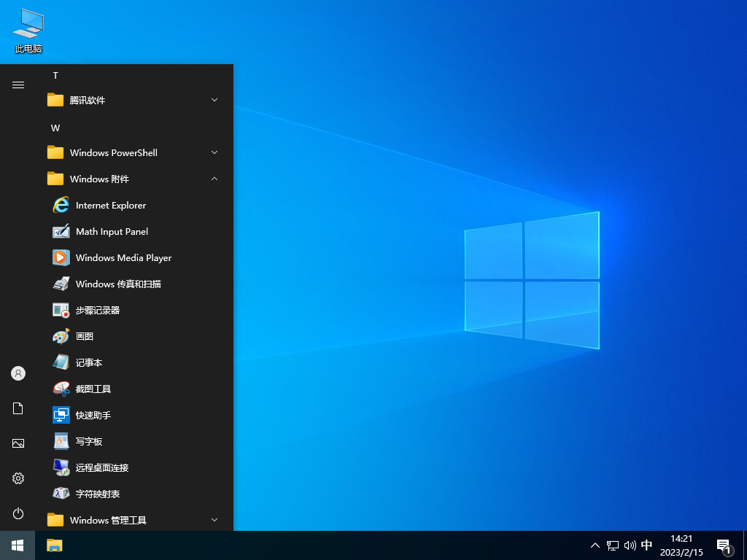Open File Explorer from the taskbar
The height and width of the screenshot is (560, 747).
(x=54, y=545)
